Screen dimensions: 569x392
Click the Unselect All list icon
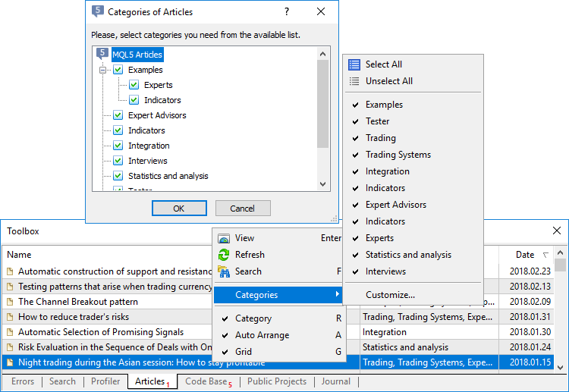pos(354,81)
